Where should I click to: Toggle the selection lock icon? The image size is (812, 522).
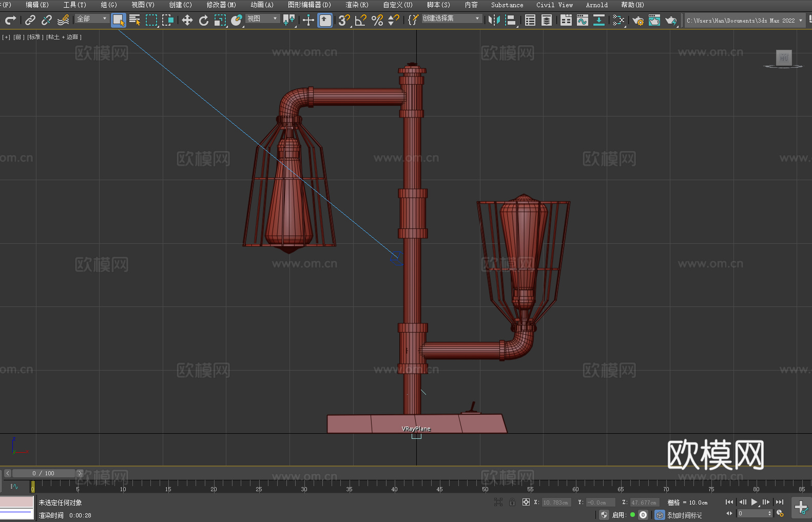point(512,502)
